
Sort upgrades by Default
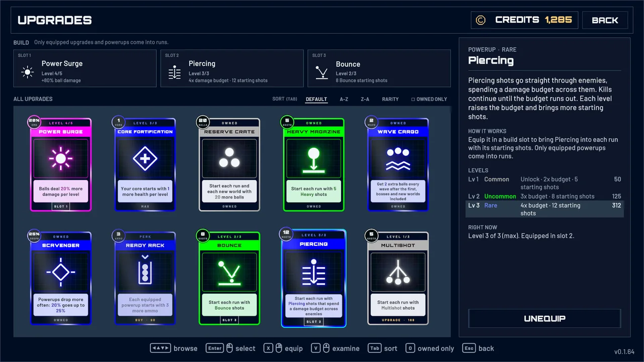pyautogui.click(x=316, y=99)
